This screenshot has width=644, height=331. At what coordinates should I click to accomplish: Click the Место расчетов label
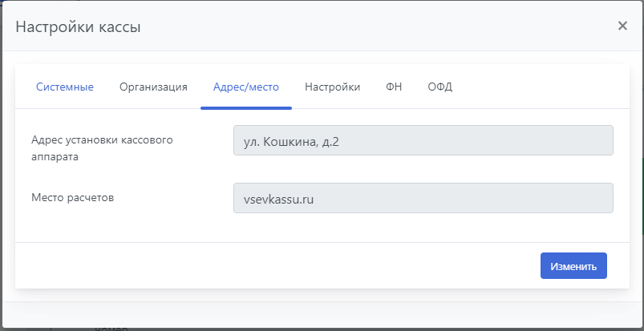tap(73, 196)
